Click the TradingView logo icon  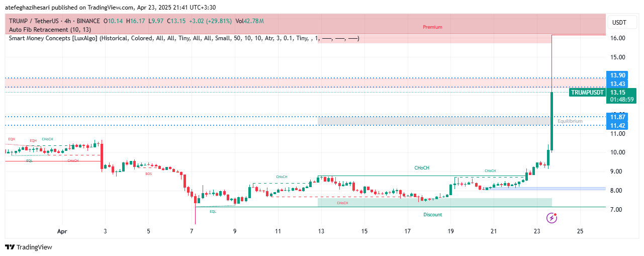(10, 247)
